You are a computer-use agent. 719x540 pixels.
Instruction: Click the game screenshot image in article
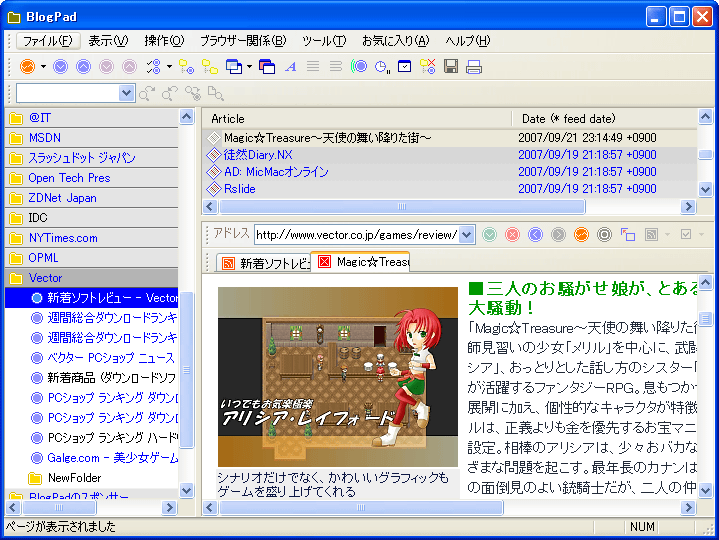click(338, 377)
